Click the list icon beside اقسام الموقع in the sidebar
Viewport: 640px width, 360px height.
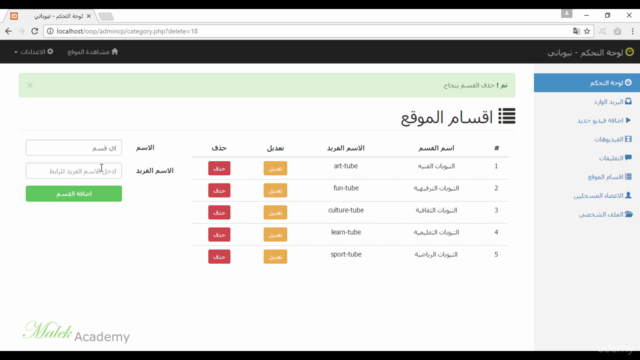(x=629, y=177)
